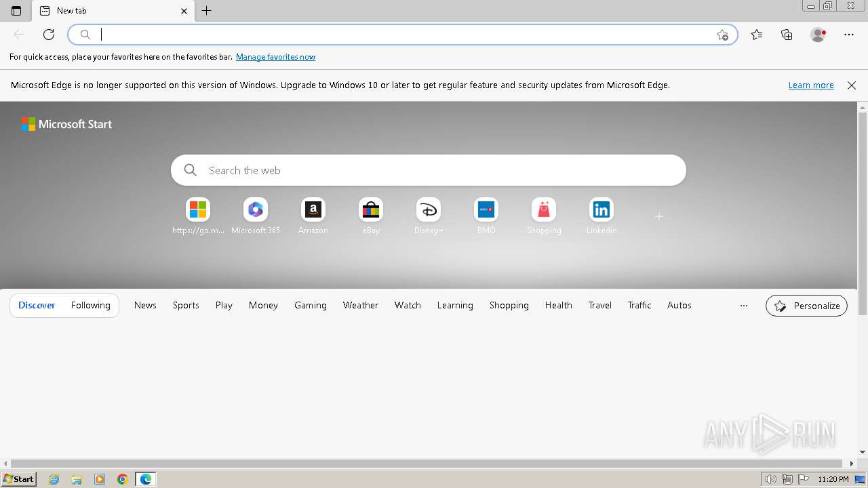Screen dimensions: 868x488
Task: Click the vertical scrollbar down arrow
Action: (x=863, y=452)
